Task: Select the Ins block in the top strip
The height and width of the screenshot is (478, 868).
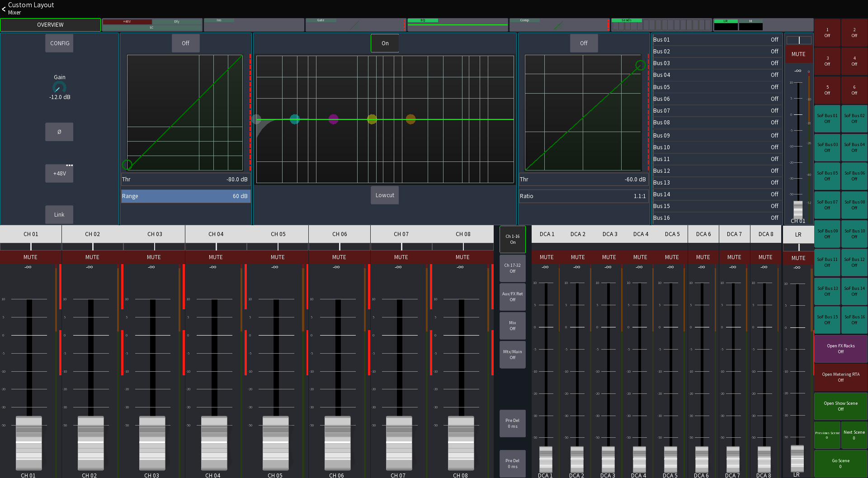Action: (254, 25)
